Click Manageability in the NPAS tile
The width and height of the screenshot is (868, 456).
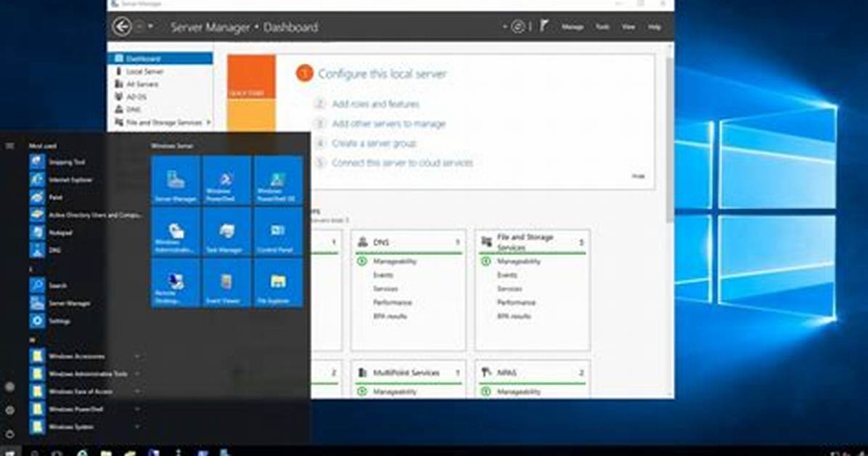519,391
